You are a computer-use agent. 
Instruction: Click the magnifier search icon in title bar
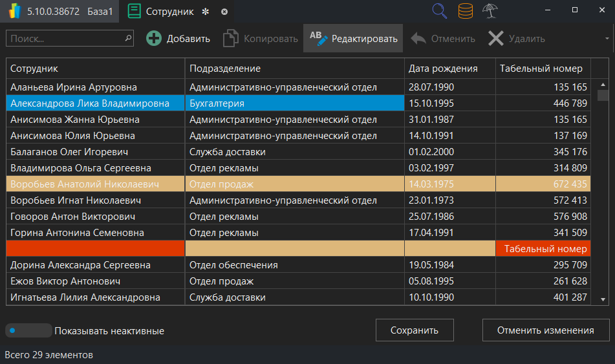(440, 11)
